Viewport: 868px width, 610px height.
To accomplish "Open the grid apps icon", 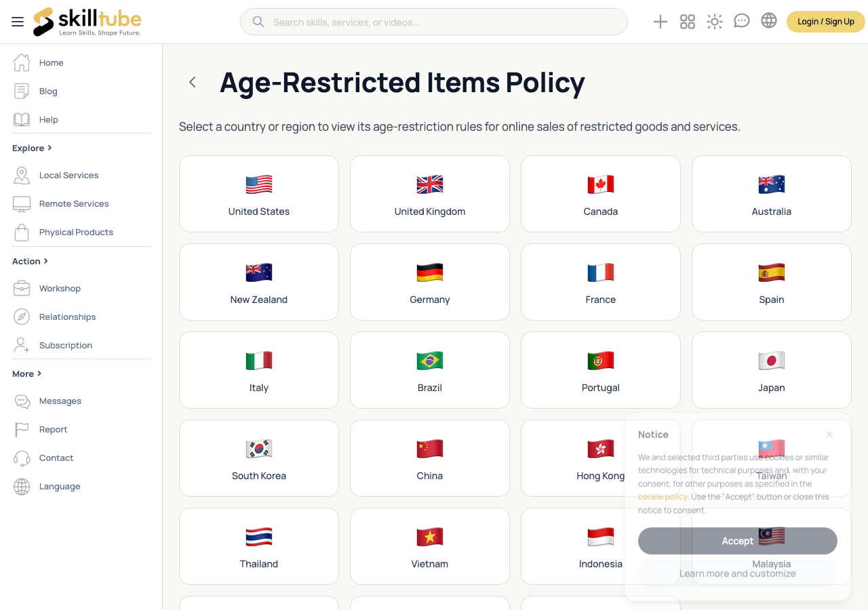I will click(688, 22).
